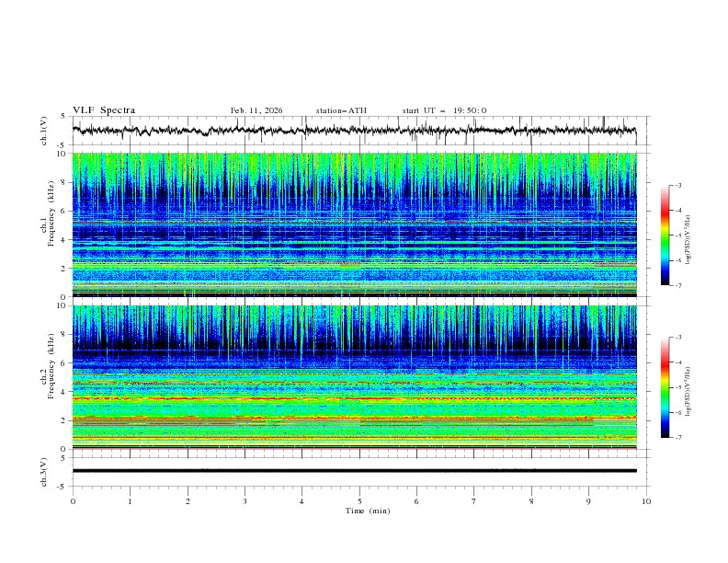Click the ch.1 spectrogram color scale bar
Image resolution: width=728 pixels, height=563 pixels.
point(665,236)
